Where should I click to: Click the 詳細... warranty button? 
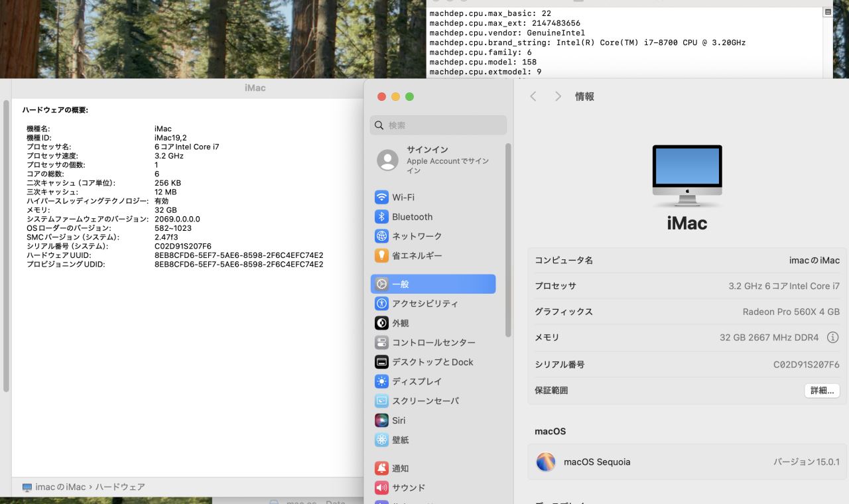(822, 391)
